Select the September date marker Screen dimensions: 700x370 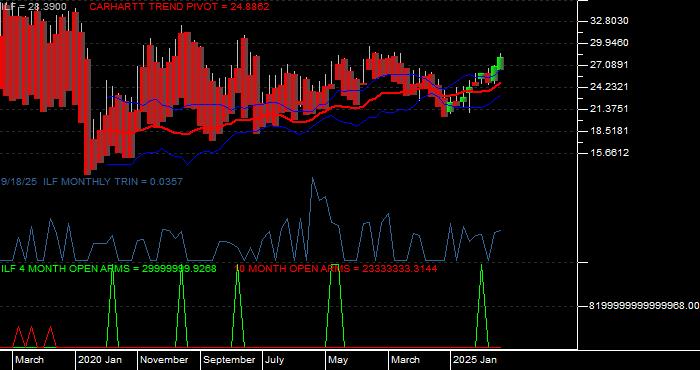pos(229,360)
